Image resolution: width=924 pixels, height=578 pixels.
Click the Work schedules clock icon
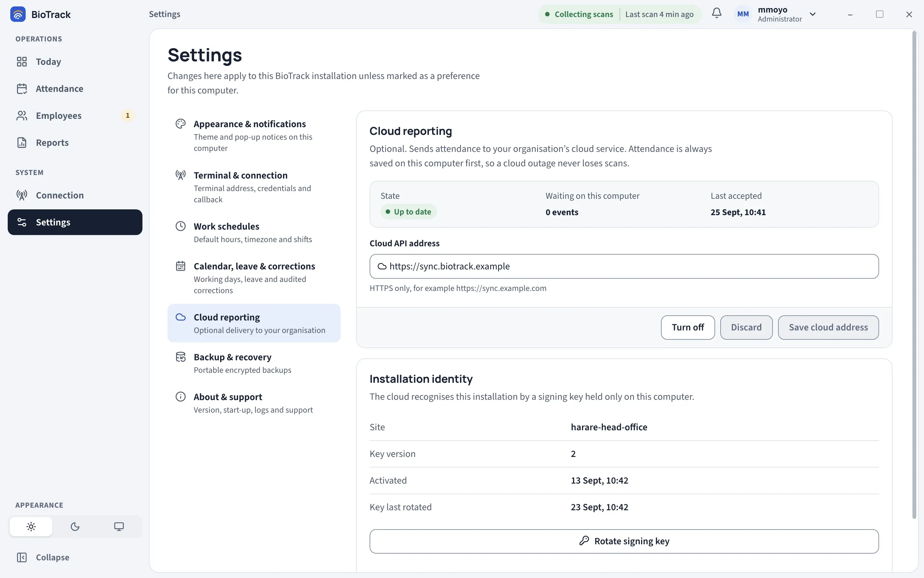(x=181, y=226)
